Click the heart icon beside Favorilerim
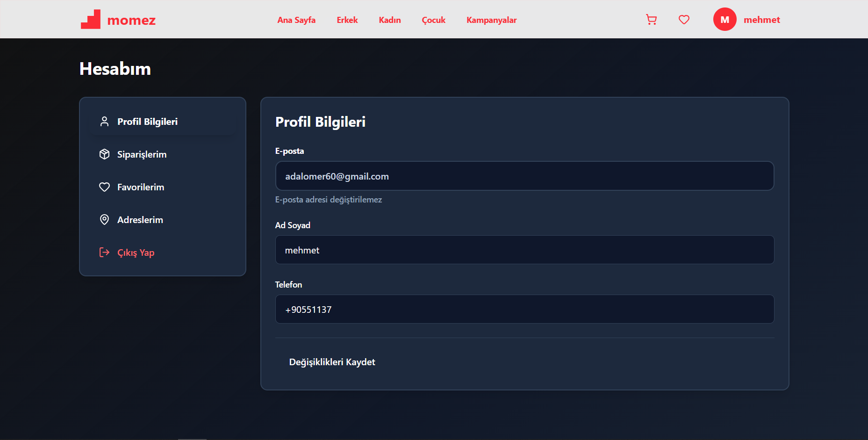The width and height of the screenshot is (868, 440). pos(104,187)
